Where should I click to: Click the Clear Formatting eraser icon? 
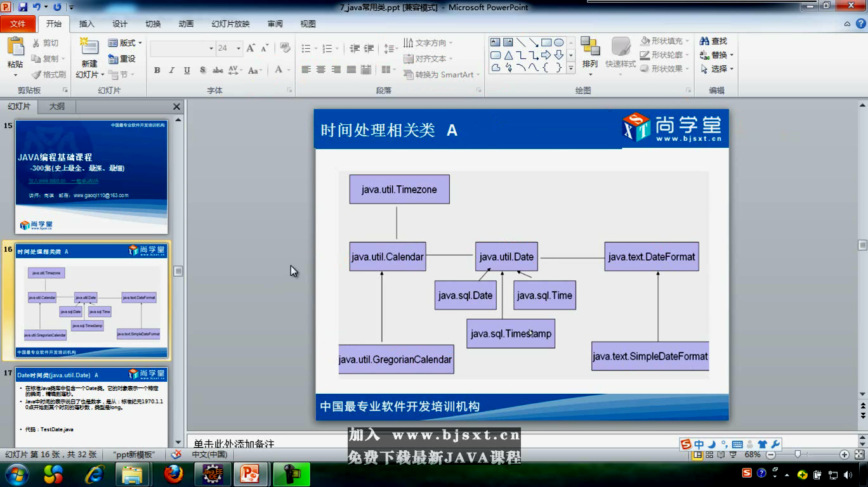pyautogui.click(x=285, y=48)
